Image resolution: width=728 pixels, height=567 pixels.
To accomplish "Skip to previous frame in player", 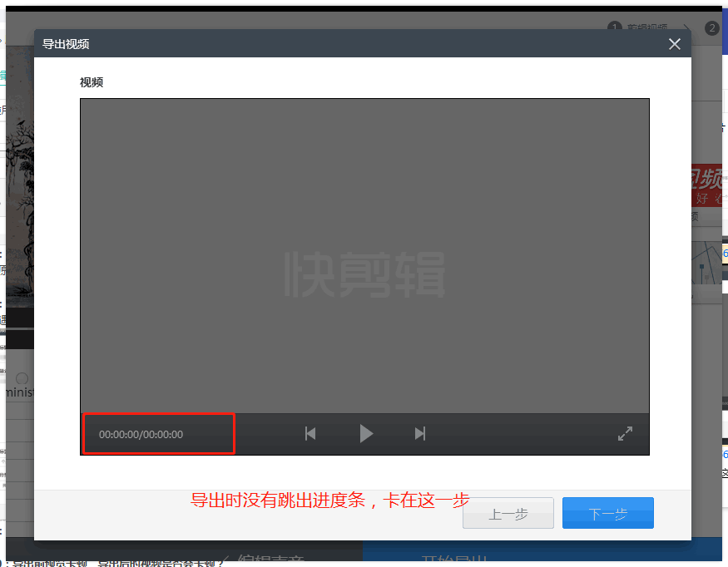I will 310,434.
